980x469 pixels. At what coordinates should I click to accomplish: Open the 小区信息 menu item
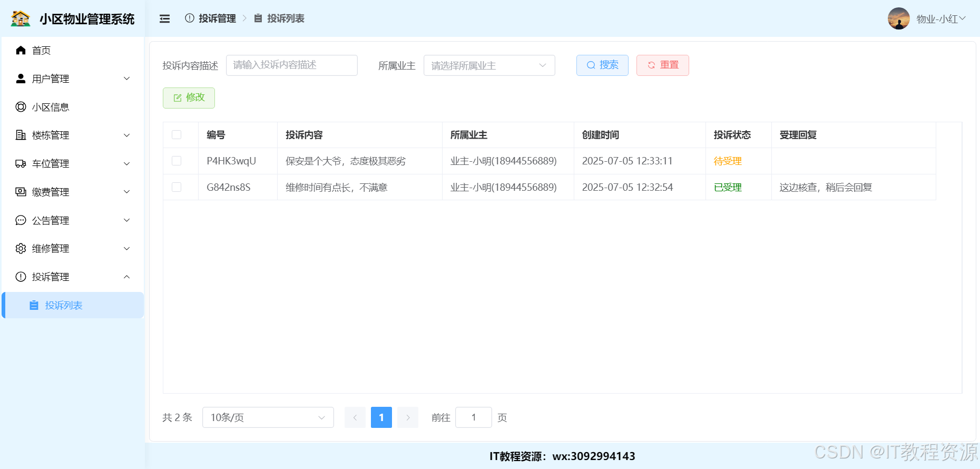(73, 107)
